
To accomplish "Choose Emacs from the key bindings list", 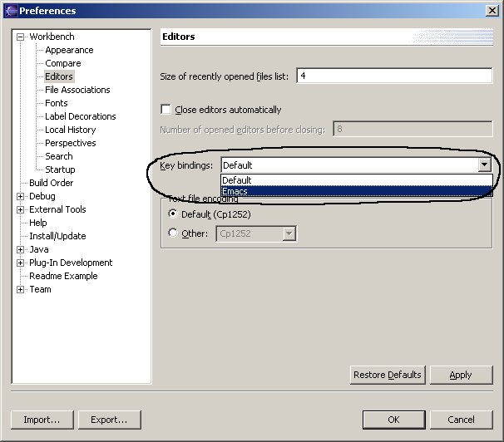I will (x=235, y=192).
